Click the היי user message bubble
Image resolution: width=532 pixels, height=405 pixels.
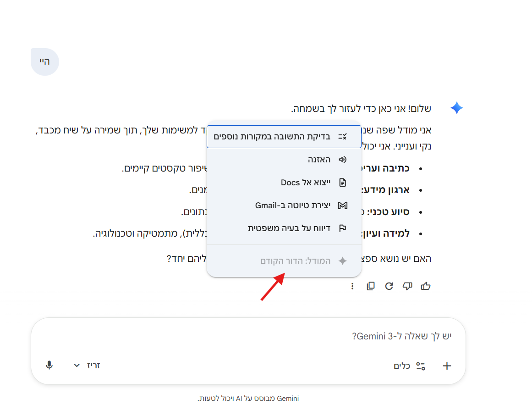[x=45, y=62]
